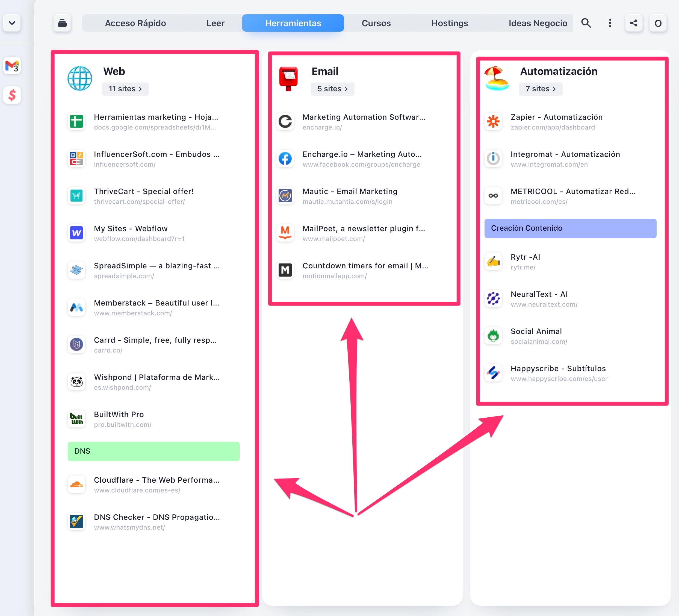Open ThriveCart - Special offer! link
This screenshot has width=679, height=616.
pos(144,191)
